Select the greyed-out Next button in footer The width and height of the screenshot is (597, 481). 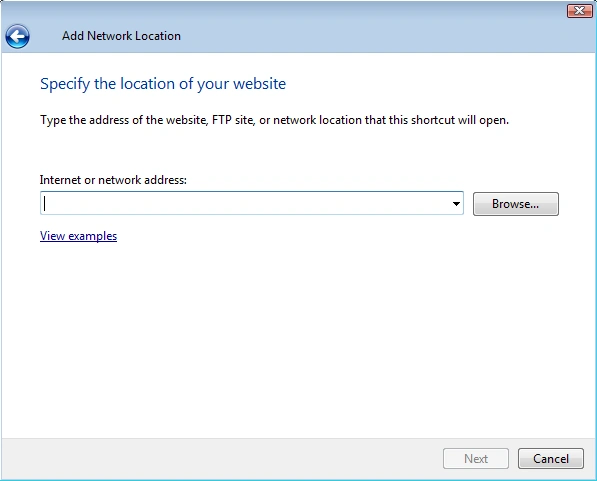click(476, 459)
